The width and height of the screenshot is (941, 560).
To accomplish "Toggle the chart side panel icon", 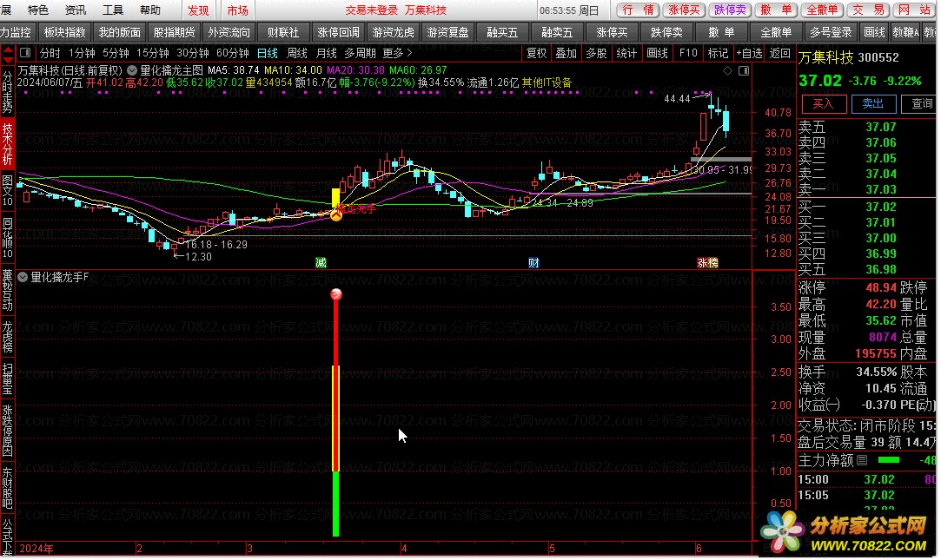I will (x=744, y=70).
